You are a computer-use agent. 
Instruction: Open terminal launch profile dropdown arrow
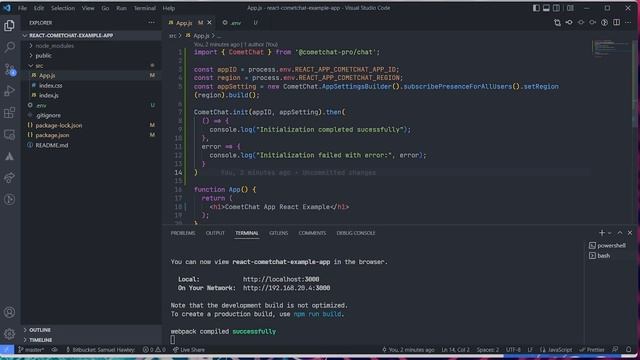click(609, 233)
